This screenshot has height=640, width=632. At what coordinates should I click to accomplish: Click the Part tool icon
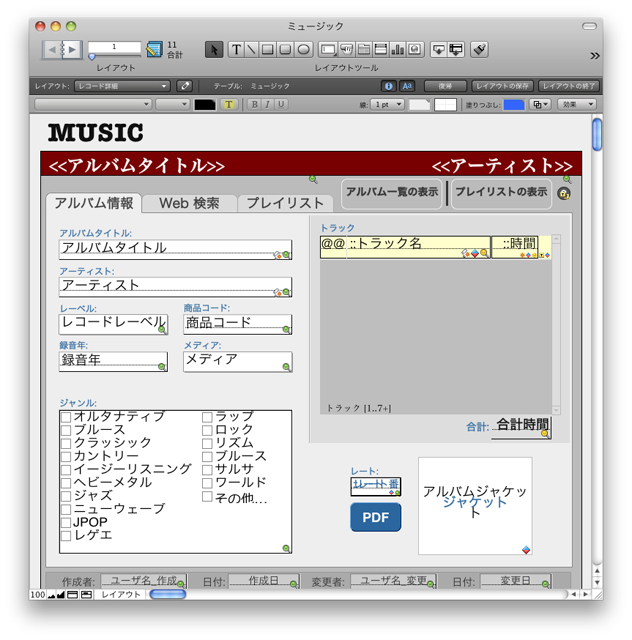456,50
